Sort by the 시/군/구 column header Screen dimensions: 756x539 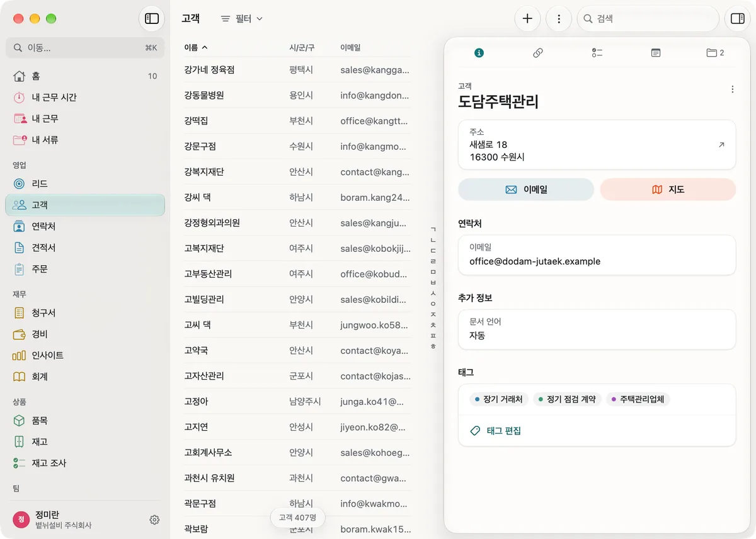(302, 47)
